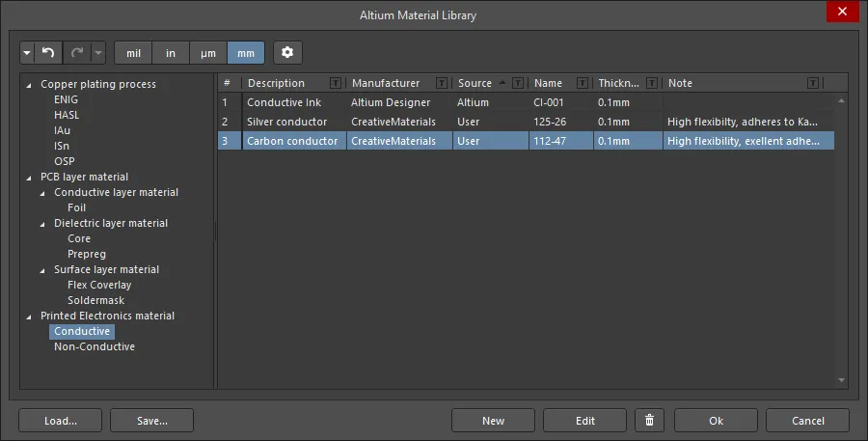Select Conductive printed electronics category
868x441 pixels.
82,331
